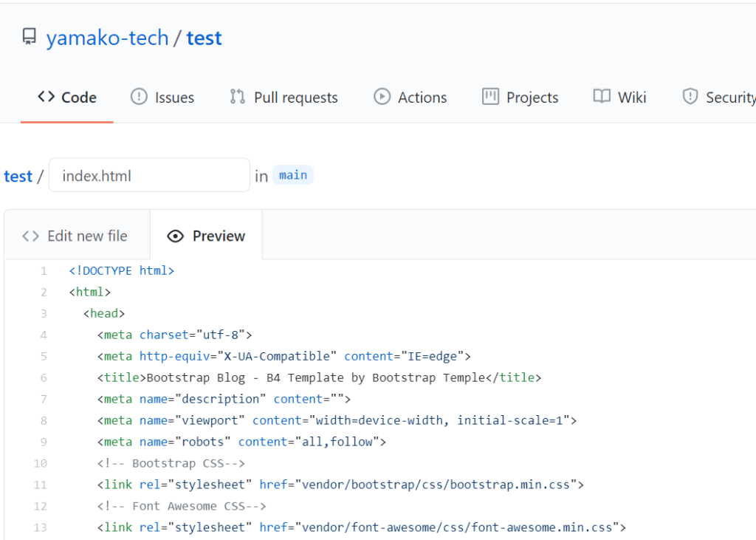
Task: Open the Actions tab
Action: point(410,98)
